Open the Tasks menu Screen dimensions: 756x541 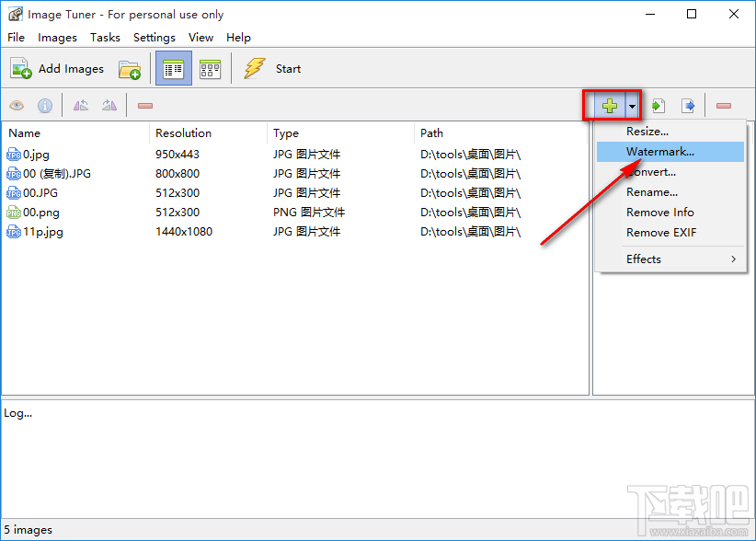click(105, 38)
